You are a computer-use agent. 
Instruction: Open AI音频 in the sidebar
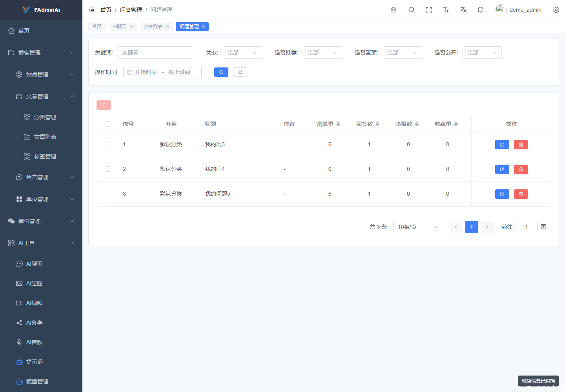pyautogui.click(x=41, y=342)
